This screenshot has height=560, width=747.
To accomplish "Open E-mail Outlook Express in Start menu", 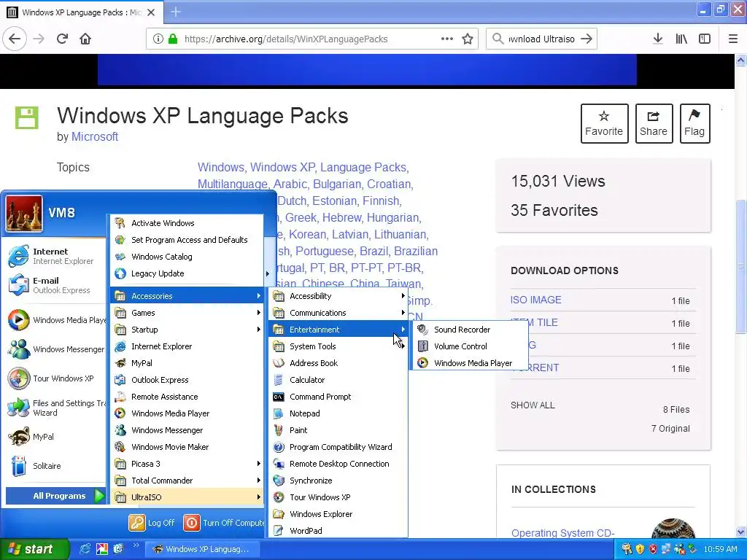I will [55, 285].
